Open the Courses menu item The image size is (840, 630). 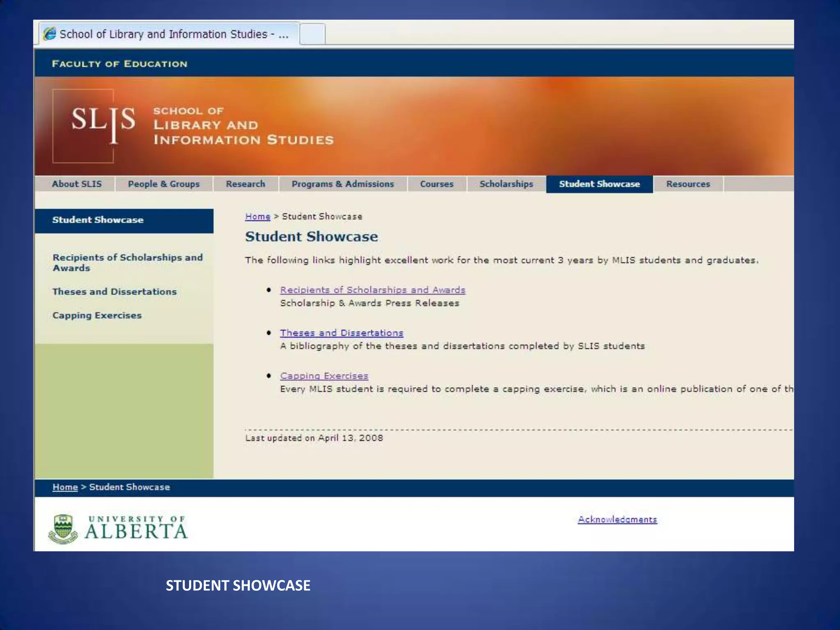[x=436, y=184]
